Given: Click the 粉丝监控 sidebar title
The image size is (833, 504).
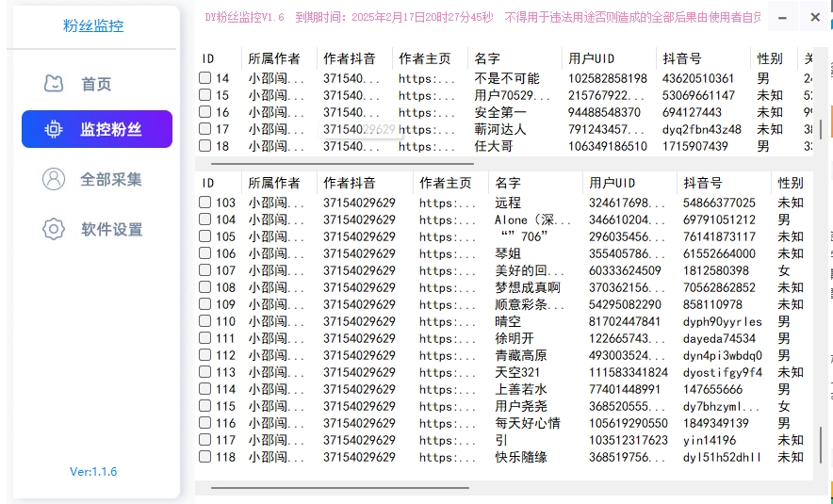Looking at the screenshot, I should 93,25.
